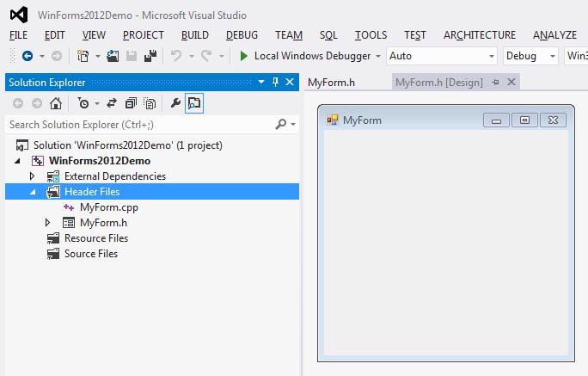Screen dimensions: 588x376
Task: Open the ARCHITECTURE menu
Action: [x=480, y=35]
